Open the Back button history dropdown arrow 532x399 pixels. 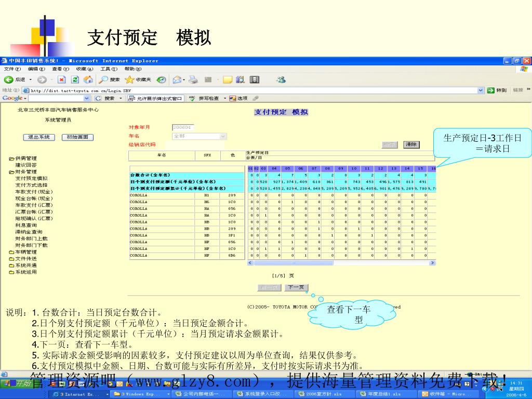pyautogui.click(x=31, y=79)
